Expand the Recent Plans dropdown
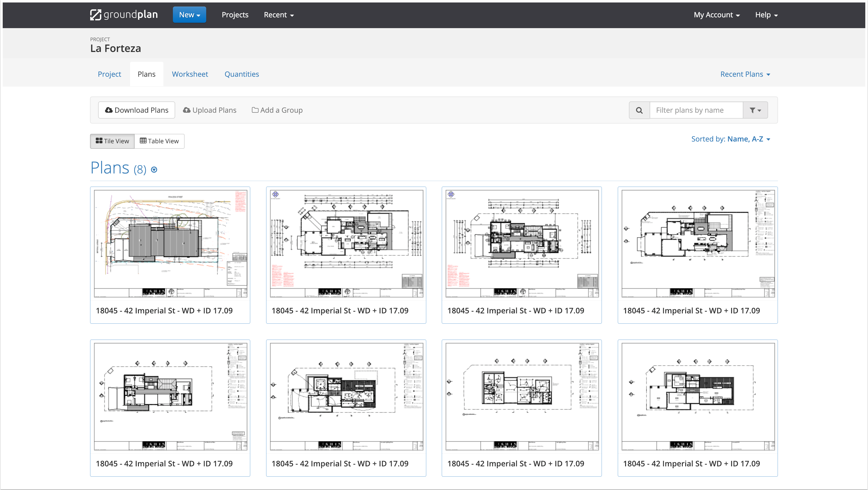 coord(745,74)
